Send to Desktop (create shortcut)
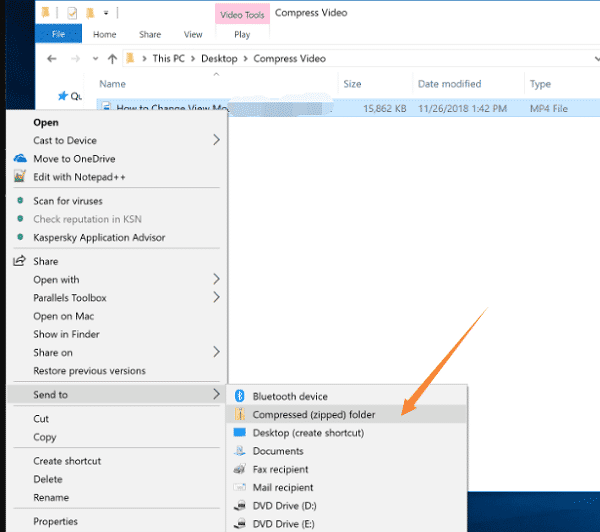This screenshot has width=600, height=532. coord(347,433)
